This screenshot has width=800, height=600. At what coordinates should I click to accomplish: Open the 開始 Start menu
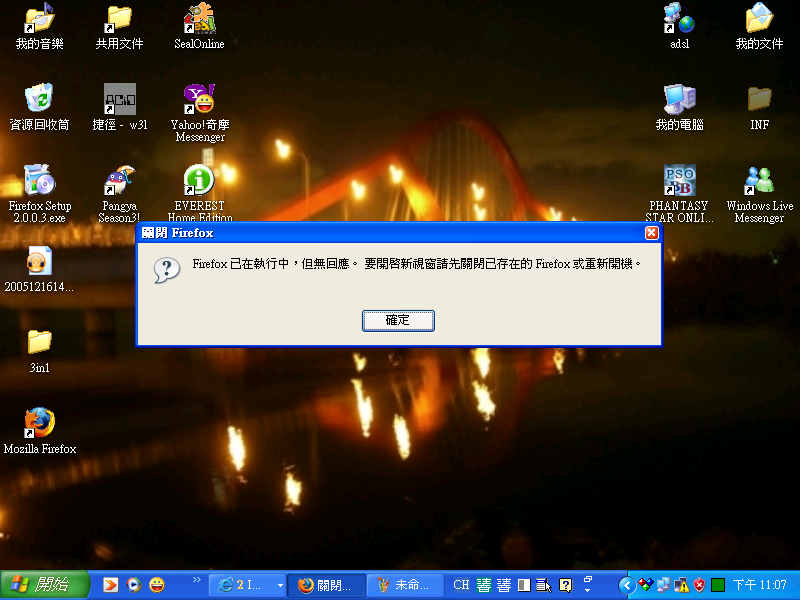point(45,585)
